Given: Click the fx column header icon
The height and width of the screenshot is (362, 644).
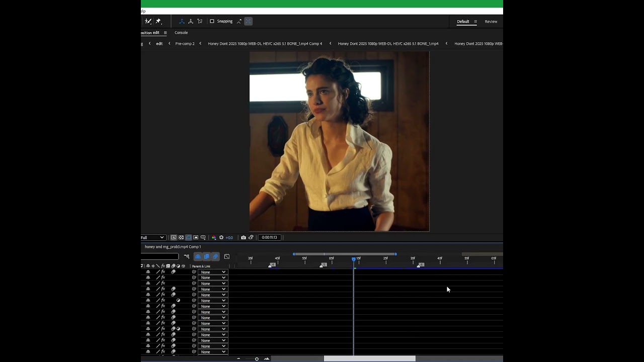Looking at the screenshot, I should 163,266.
